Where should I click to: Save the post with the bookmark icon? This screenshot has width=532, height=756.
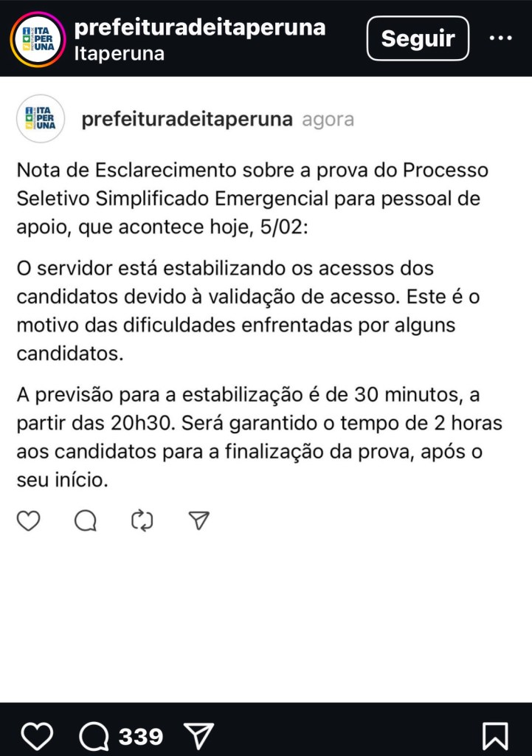[494, 736]
